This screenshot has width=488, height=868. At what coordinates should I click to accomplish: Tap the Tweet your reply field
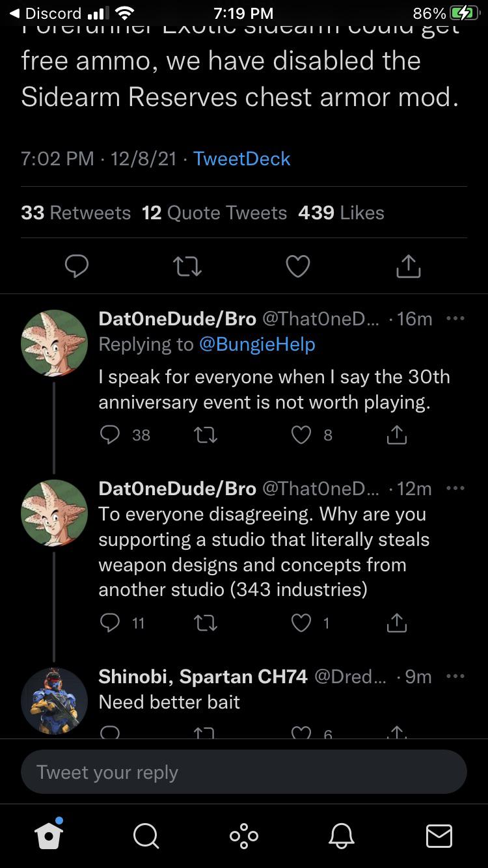244,772
